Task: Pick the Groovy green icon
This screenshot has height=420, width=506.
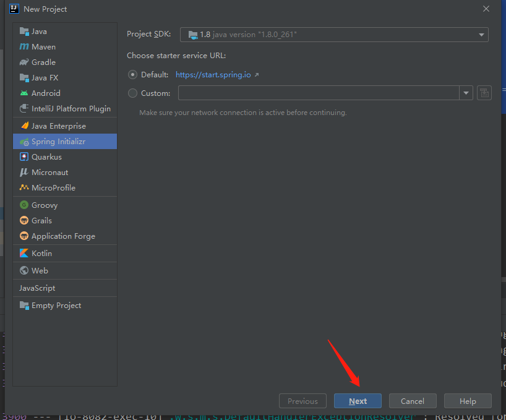Action: (24, 205)
